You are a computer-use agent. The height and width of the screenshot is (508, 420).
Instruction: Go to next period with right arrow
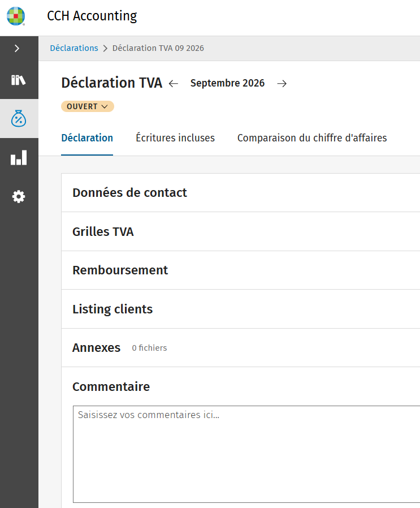point(282,83)
